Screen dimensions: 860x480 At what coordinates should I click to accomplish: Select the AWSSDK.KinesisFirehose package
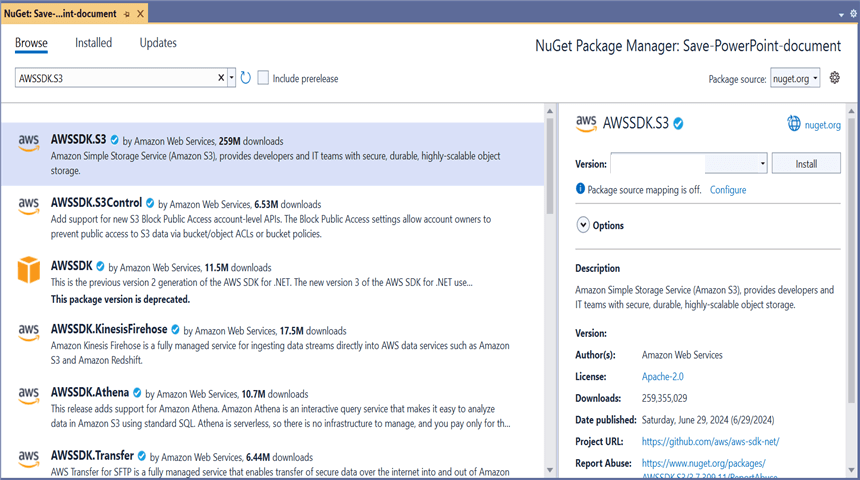tap(273, 344)
